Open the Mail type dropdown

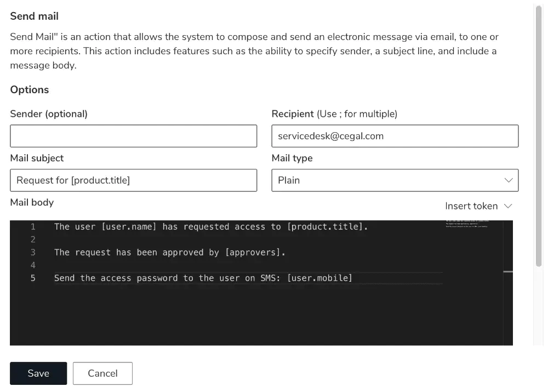click(395, 180)
